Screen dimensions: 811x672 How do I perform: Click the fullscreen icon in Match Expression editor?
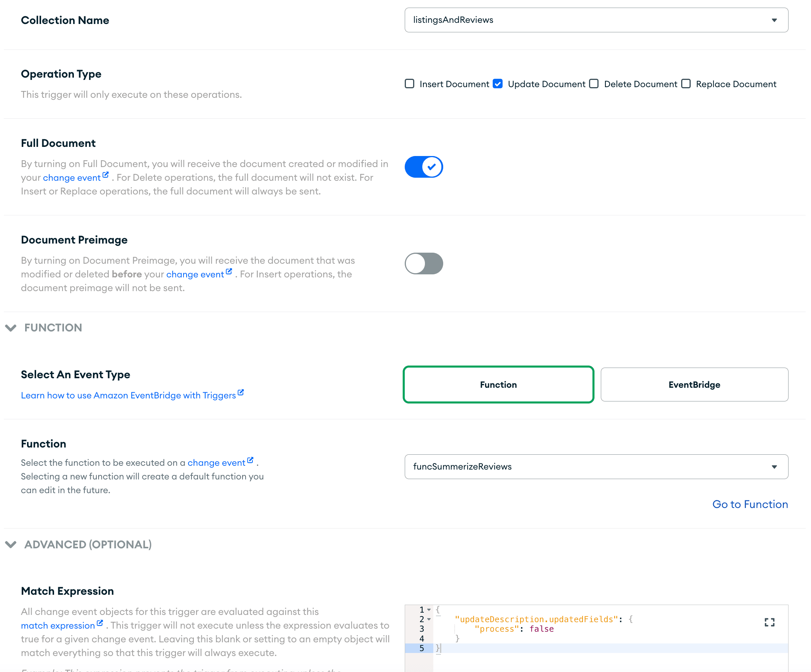[770, 622]
